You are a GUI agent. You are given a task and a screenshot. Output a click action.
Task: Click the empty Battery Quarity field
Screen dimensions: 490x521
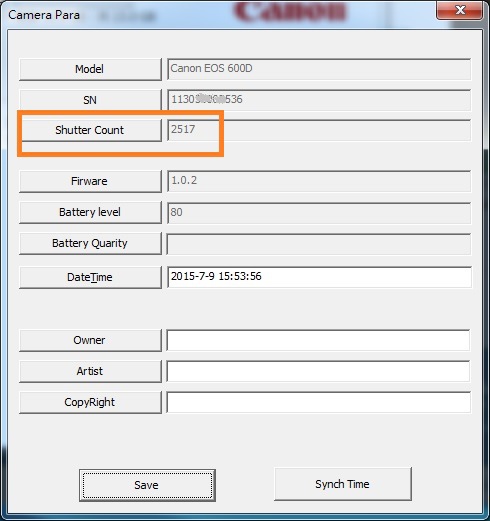319,244
